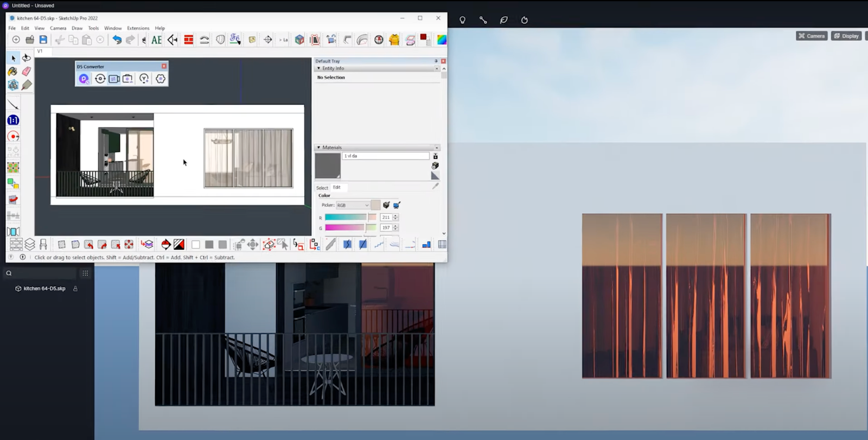Start the D5 Converter launch icon
Screen dimensions: 868x440
click(x=84, y=79)
